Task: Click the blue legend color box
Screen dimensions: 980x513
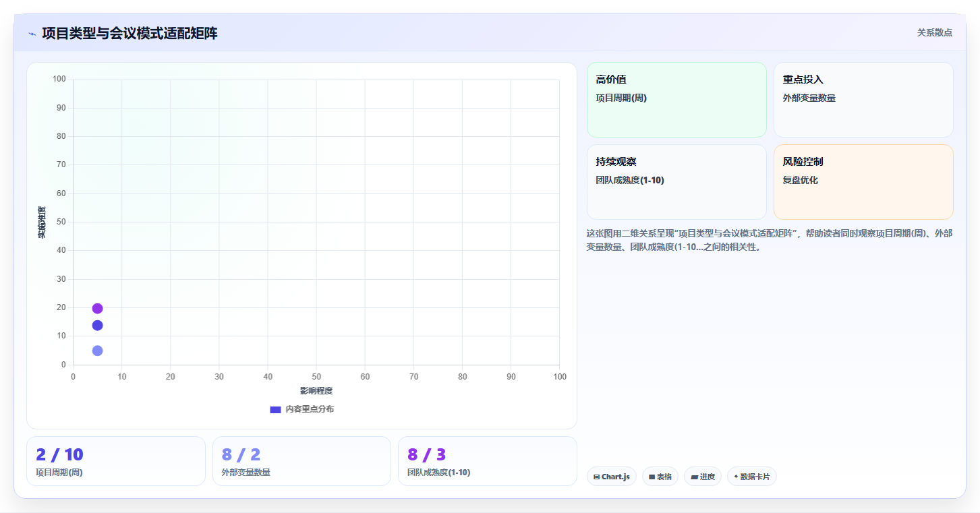Action: tap(275, 410)
